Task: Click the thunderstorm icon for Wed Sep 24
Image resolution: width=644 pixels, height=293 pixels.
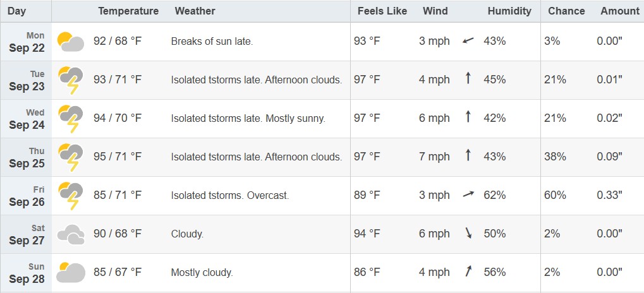Action: [71, 119]
